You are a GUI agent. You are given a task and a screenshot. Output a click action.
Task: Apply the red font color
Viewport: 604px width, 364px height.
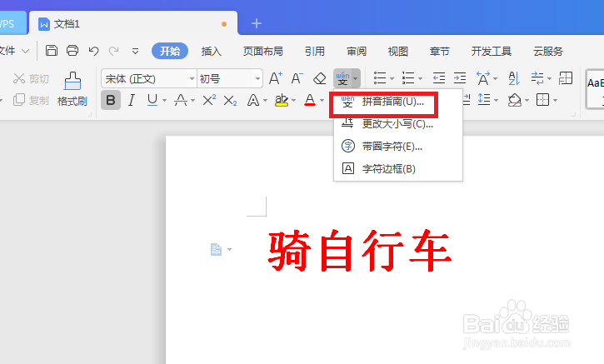(x=310, y=100)
